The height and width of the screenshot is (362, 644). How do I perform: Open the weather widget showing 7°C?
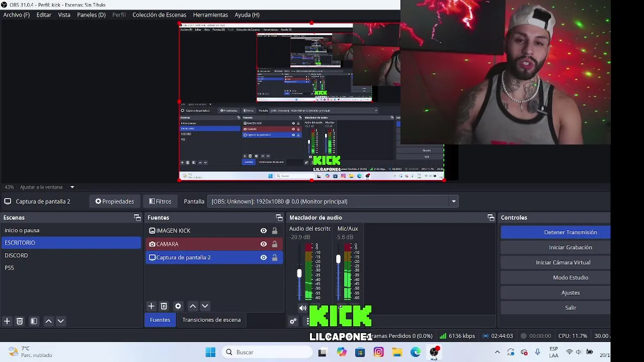coord(30,352)
